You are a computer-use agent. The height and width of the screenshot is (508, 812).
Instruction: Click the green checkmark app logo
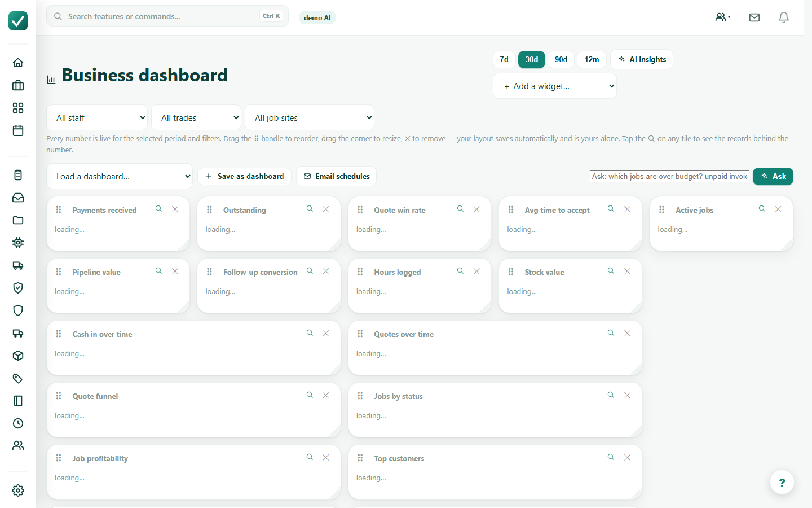18,21
